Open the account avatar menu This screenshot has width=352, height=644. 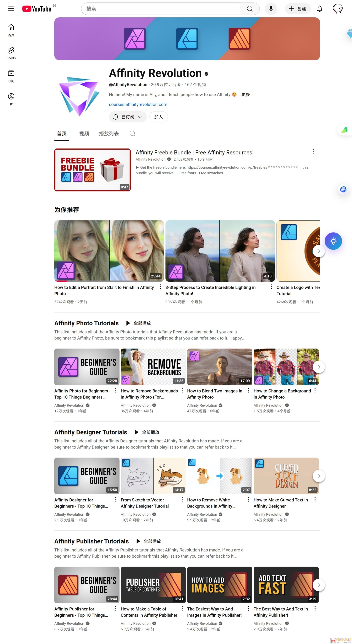click(x=338, y=9)
